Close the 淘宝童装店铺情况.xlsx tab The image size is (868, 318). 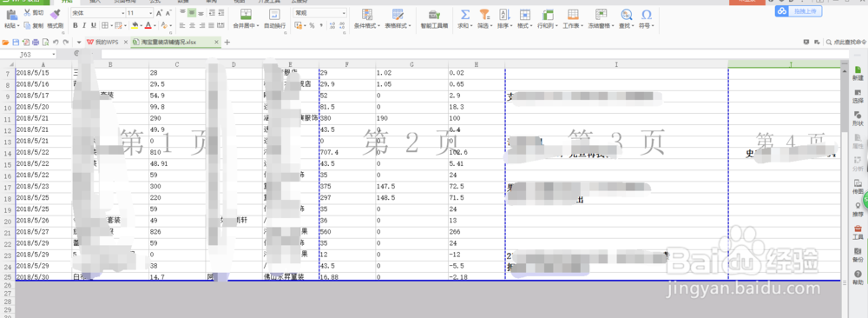(x=216, y=42)
